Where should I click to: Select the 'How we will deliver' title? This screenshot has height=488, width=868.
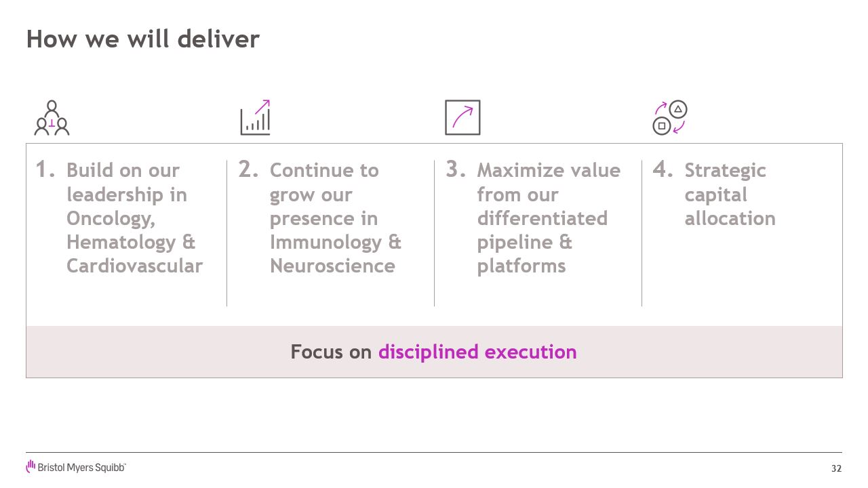(143, 39)
